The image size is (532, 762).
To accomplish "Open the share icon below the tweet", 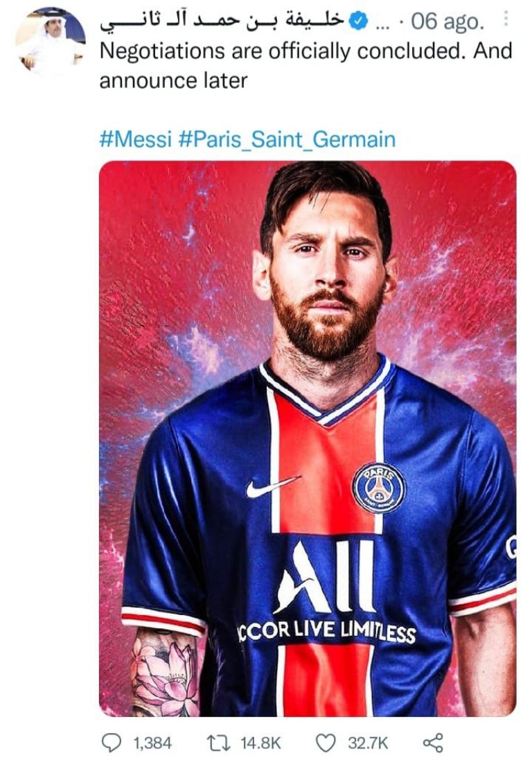I will 432,743.
